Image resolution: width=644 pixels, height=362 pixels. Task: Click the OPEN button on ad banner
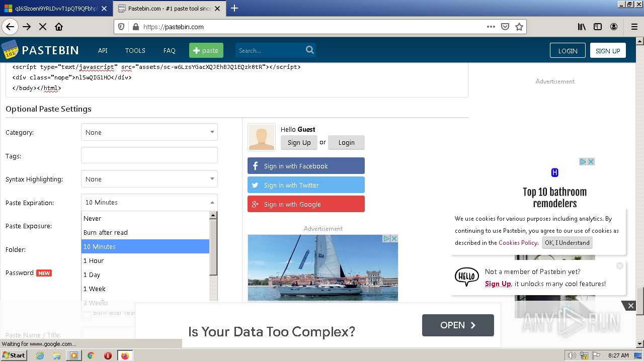pos(458,325)
